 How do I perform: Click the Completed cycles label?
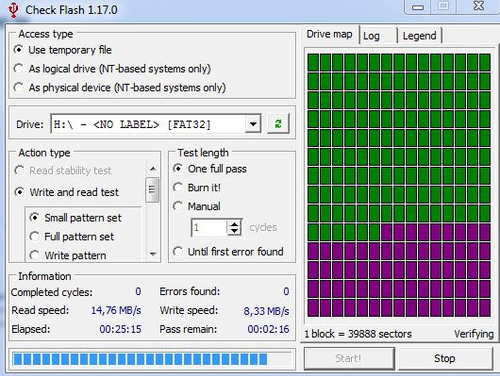coord(52,292)
